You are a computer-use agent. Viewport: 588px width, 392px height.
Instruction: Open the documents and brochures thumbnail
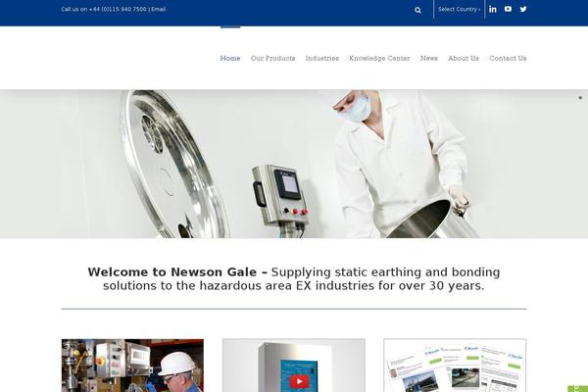[455, 366]
